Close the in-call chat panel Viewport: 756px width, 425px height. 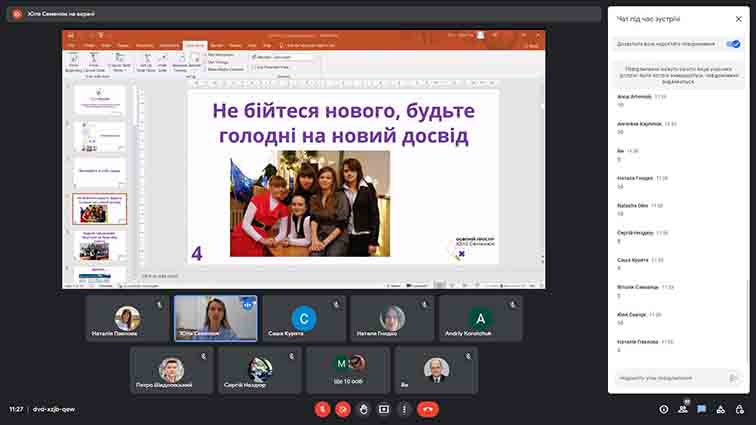[x=738, y=18]
